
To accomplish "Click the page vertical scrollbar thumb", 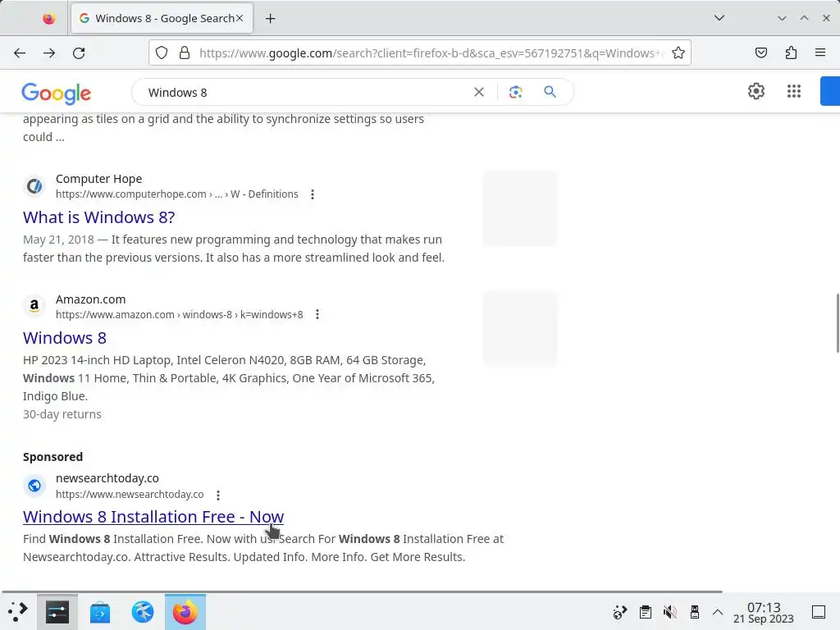I will click(x=838, y=323).
